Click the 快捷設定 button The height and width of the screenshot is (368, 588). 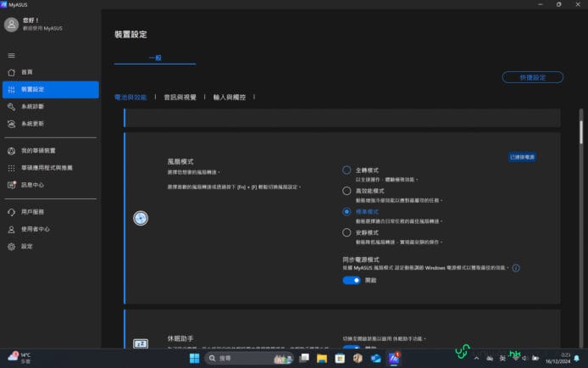[x=532, y=77]
